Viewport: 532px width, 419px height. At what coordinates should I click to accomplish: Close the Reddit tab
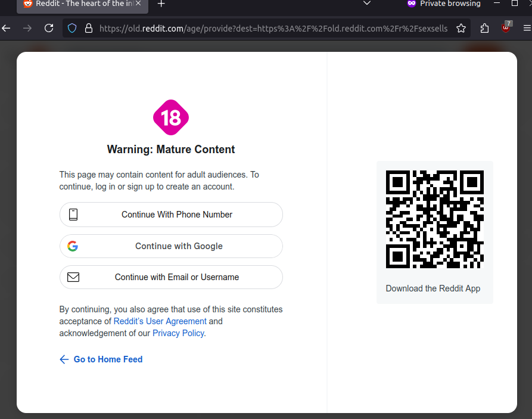click(x=138, y=4)
